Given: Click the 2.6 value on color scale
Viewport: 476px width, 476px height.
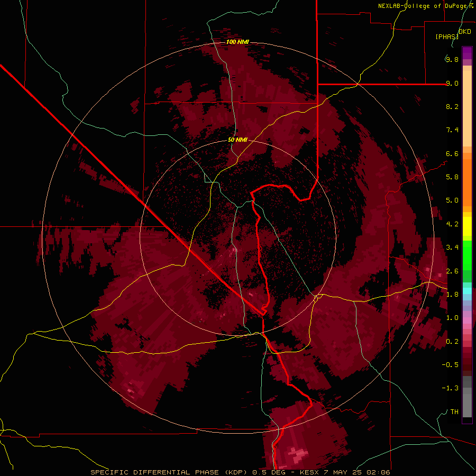Looking at the screenshot, I should coord(452,271).
